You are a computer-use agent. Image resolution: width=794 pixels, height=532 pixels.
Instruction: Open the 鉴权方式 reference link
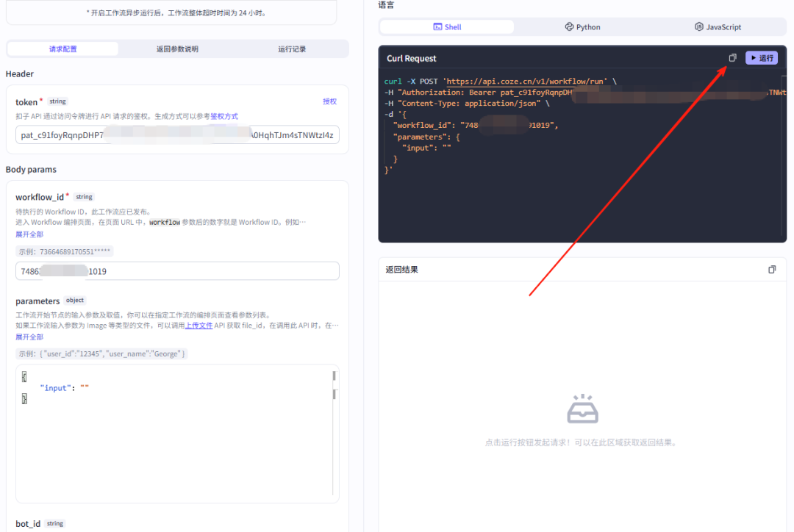224,116
